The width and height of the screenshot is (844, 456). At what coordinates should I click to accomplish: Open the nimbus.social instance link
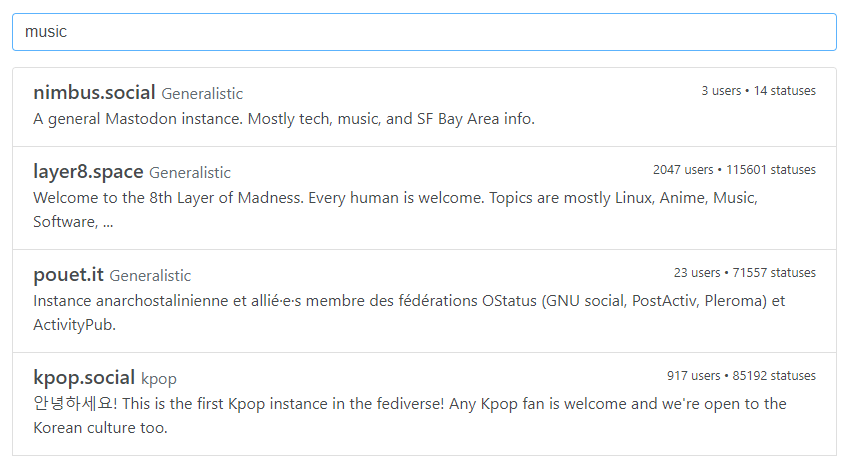pyautogui.click(x=94, y=93)
